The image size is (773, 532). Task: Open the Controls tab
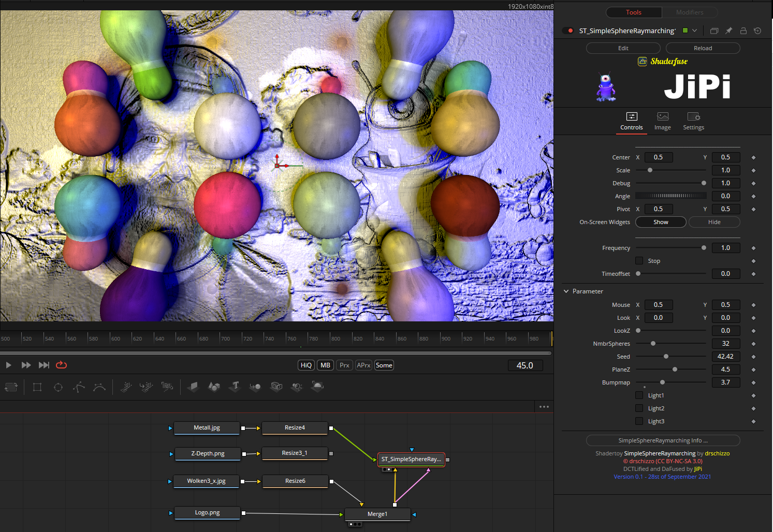pos(631,122)
